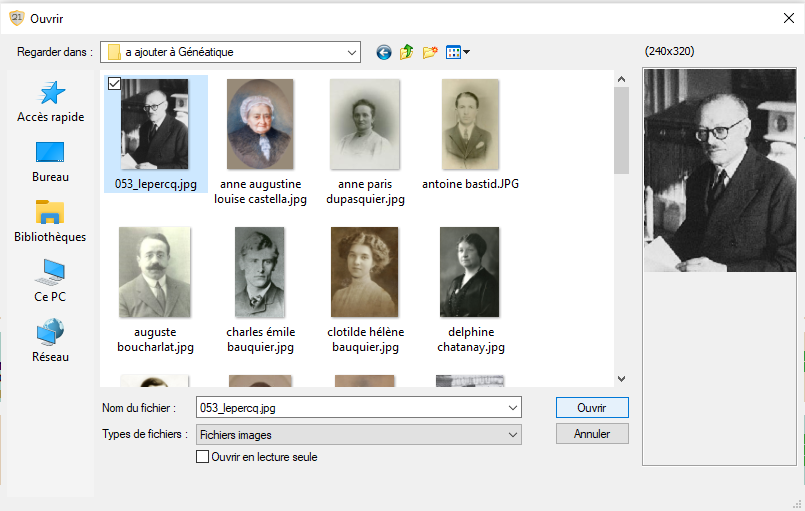This screenshot has height=511, width=805.
Task: Click the file list scrollbar thumb
Action: click(x=621, y=130)
